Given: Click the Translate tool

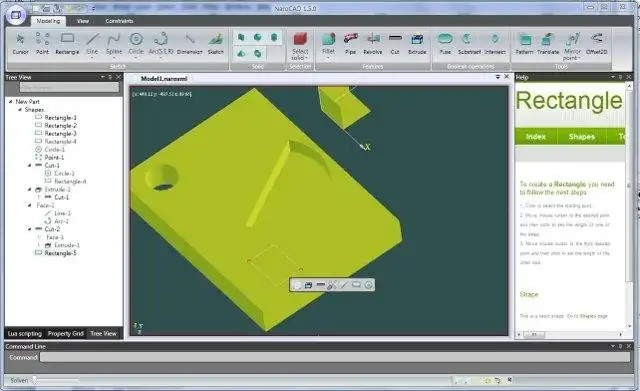Looking at the screenshot, I should pos(548,44).
